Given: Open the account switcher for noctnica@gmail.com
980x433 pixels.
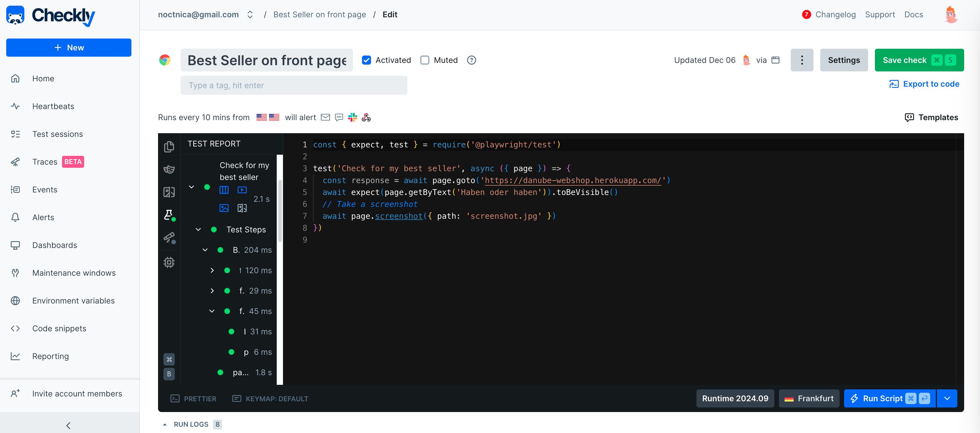Looking at the screenshot, I should tap(250, 14).
